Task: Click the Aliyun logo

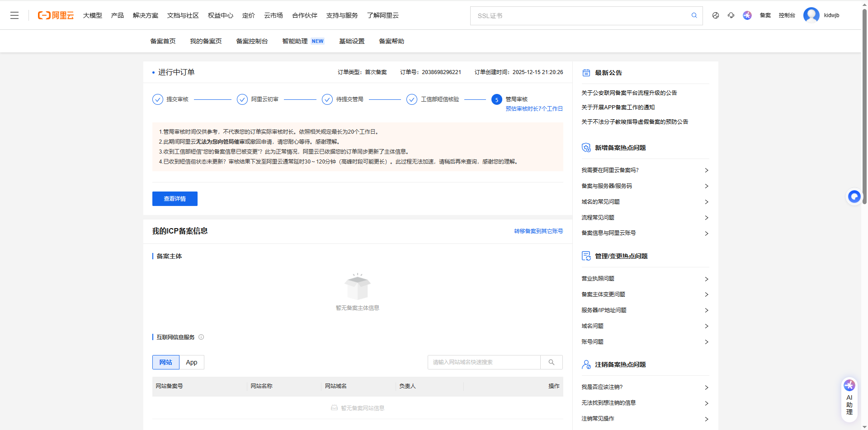Action: tap(56, 15)
